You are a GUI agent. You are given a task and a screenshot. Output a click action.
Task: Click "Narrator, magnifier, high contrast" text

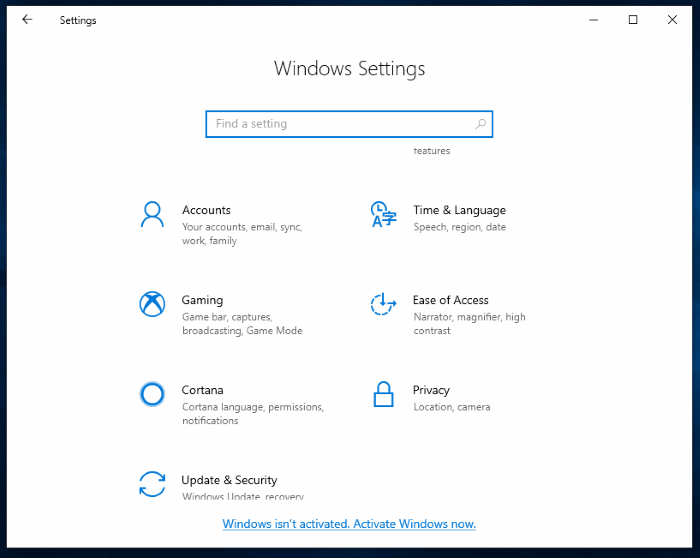469,324
